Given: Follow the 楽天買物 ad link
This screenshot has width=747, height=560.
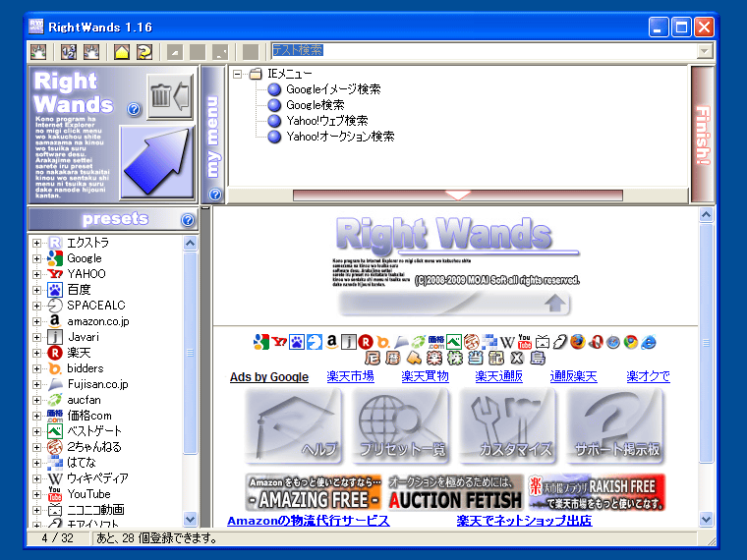Looking at the screenshot, I should click(425, 376).
